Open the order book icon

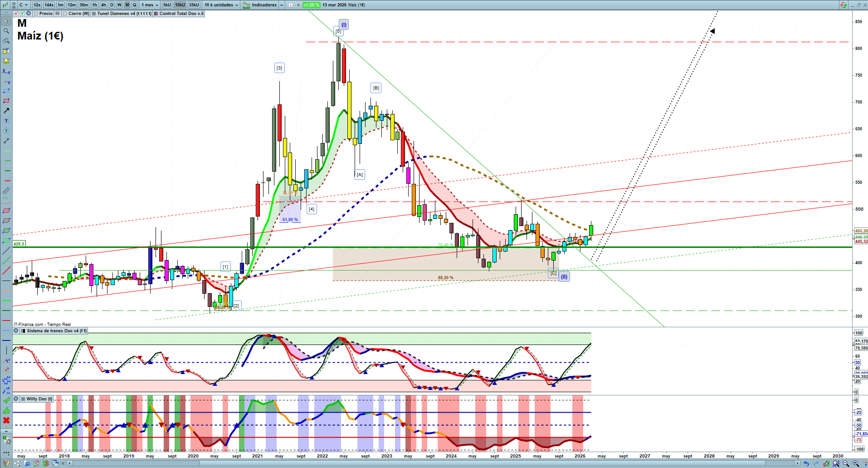tap(46, 463)
